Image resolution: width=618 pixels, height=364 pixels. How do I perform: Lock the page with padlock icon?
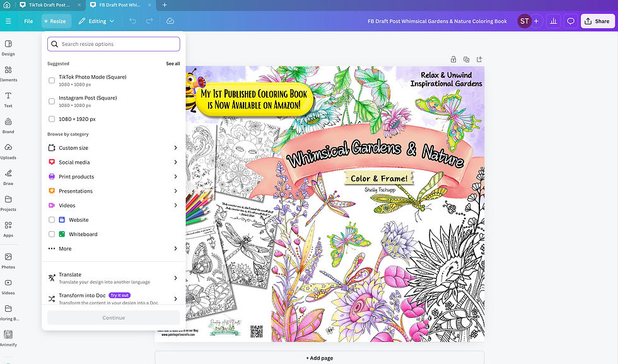[x=453, y=59]
